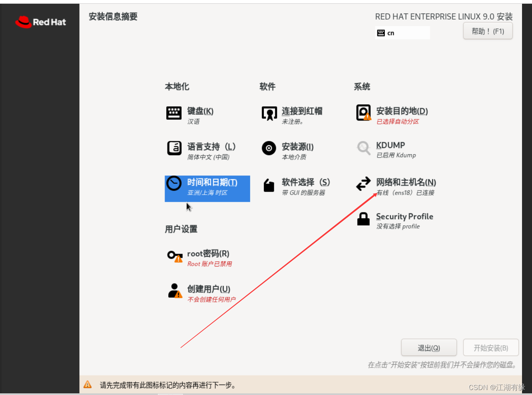Click the 安装信息摘要 title text
The width and height of the screenshot is (532, 395).
(x=113, y=17)
